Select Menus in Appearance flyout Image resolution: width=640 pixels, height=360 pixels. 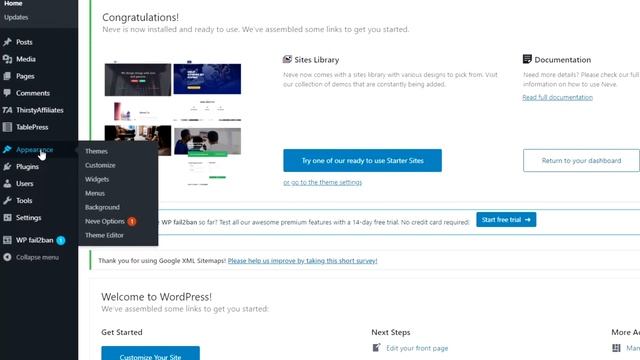coord(95,193)
